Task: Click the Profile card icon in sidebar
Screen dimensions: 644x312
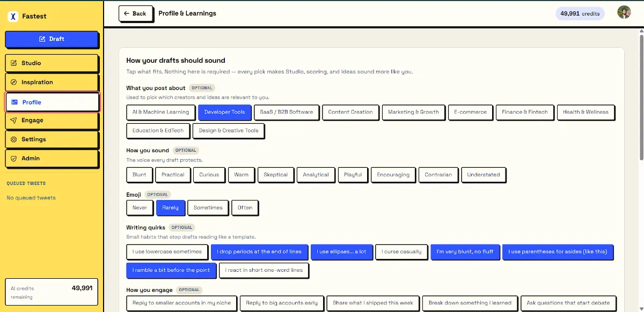Action: click(14, 102)
